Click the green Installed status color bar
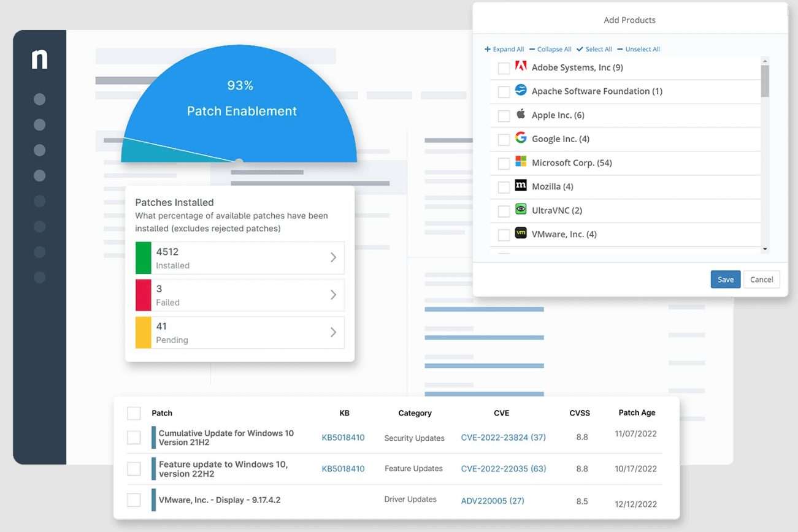Screen dimensions: 798x532 tap(143, 257)
